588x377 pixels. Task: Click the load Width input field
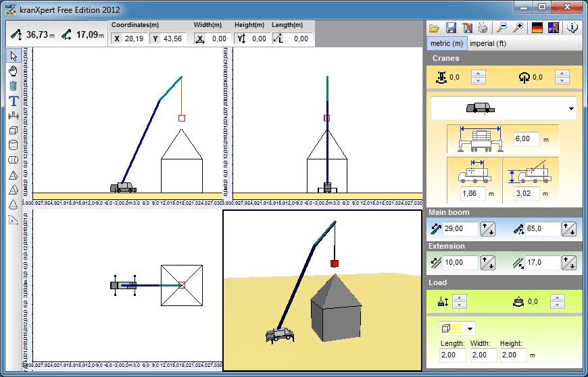click(483, 355)
